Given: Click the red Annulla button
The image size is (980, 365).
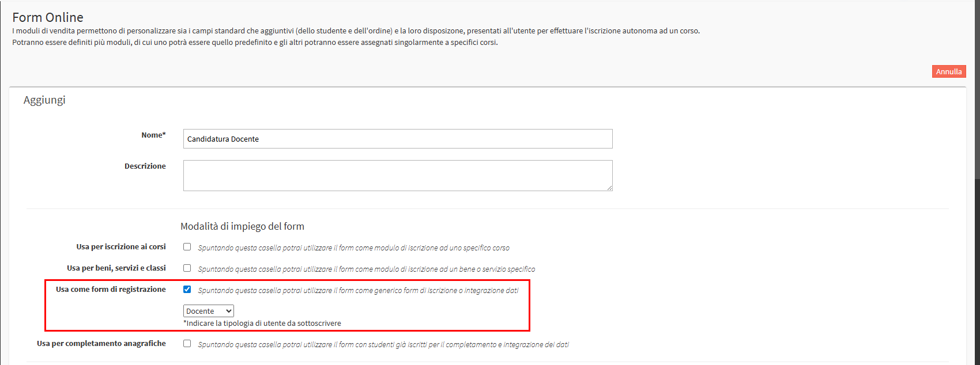Looking at the screenshot, I should coord(948,72).
